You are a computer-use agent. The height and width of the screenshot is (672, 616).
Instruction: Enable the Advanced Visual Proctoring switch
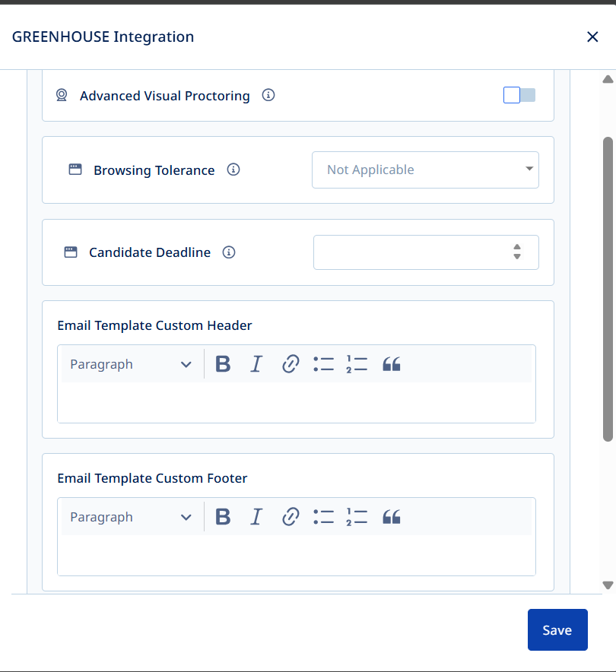tap(519, 95)
